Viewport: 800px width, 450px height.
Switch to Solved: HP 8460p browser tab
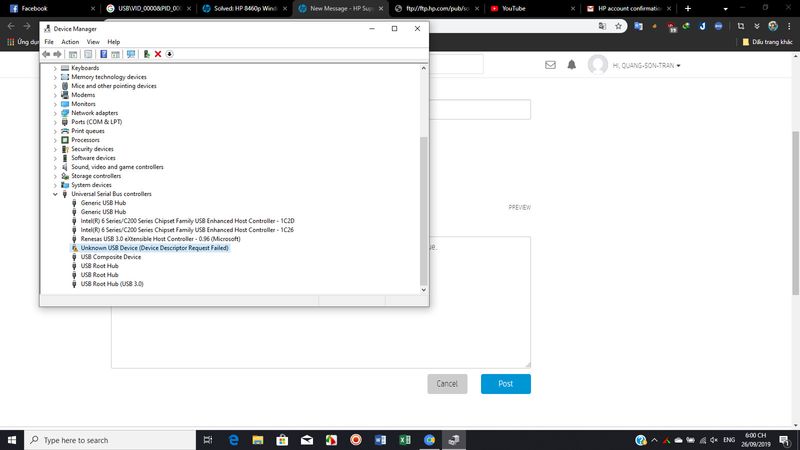pos(245,9)
